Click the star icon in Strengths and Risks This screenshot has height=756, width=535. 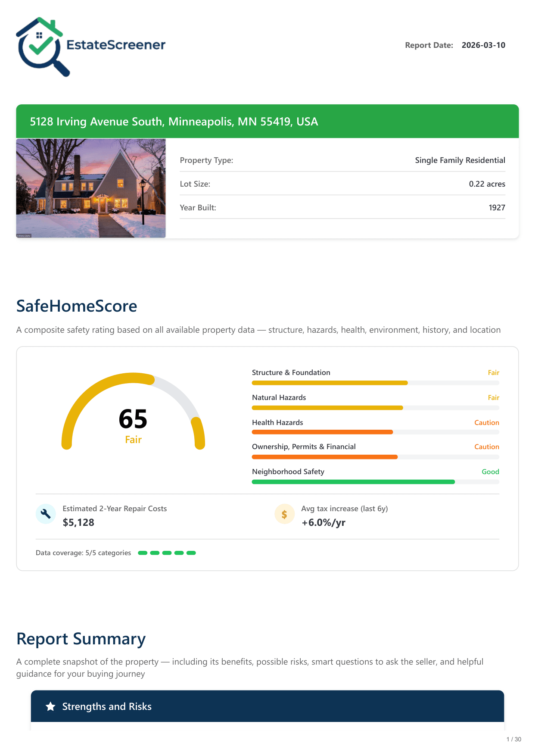tap(51, 706)
